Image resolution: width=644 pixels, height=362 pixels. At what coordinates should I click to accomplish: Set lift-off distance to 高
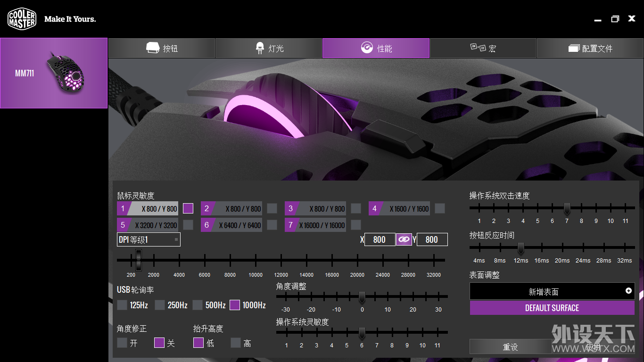click(x=236, y=343)
